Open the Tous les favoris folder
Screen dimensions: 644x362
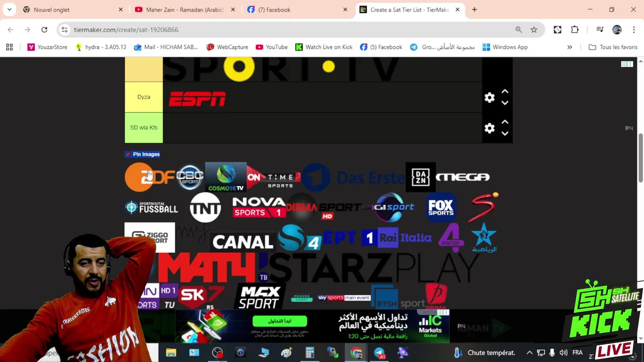pyautogui.click(x=613, y=47)
